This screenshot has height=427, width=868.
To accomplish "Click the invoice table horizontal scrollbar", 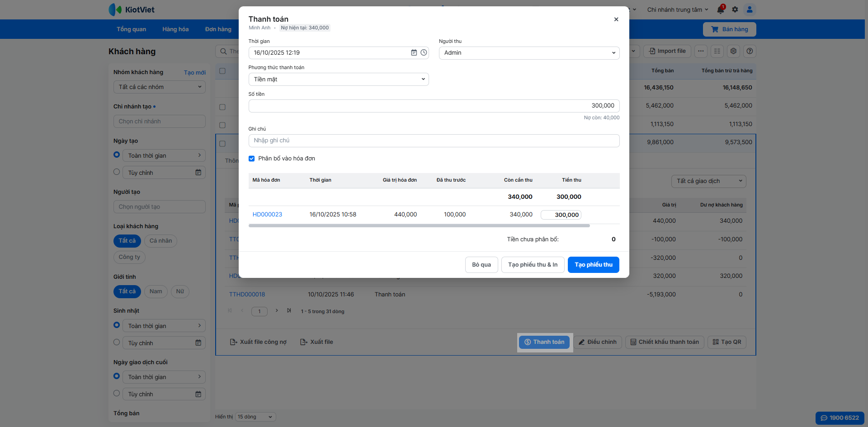I will tap(419, 225).
